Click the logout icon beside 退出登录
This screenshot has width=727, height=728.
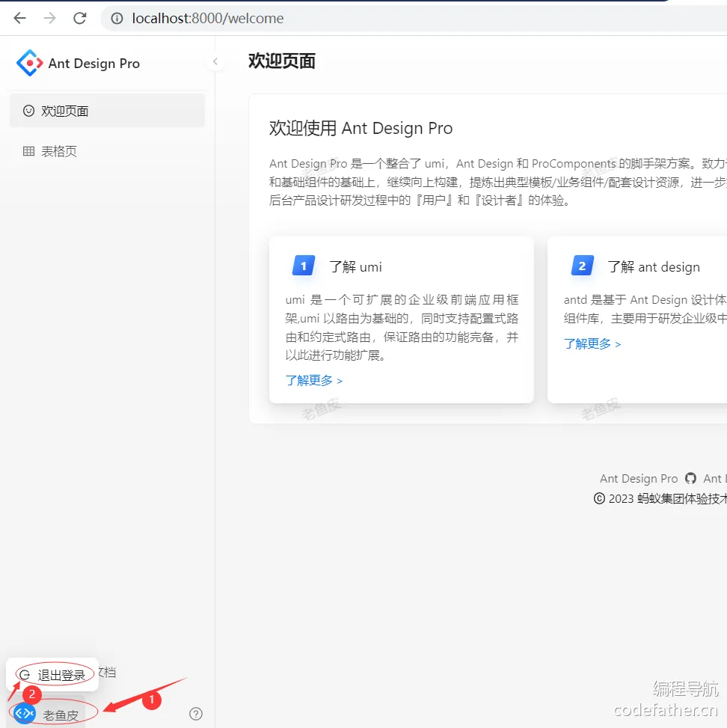[25, 675]
